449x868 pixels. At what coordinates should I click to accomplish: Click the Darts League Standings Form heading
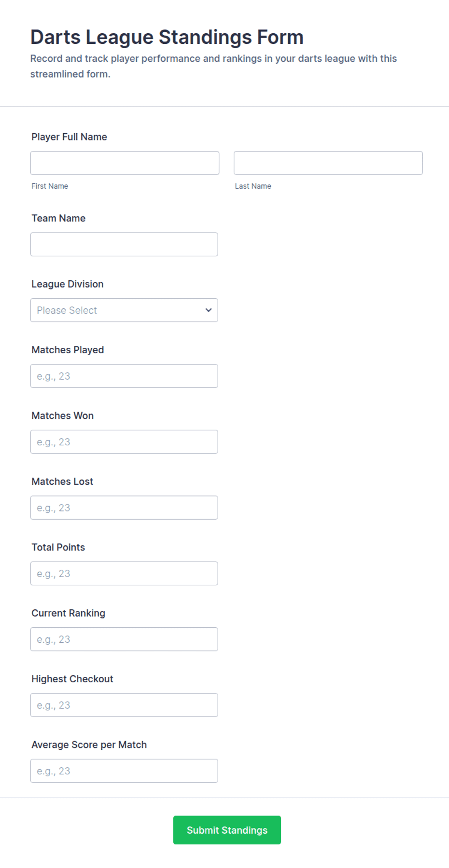tap(167, 37)
